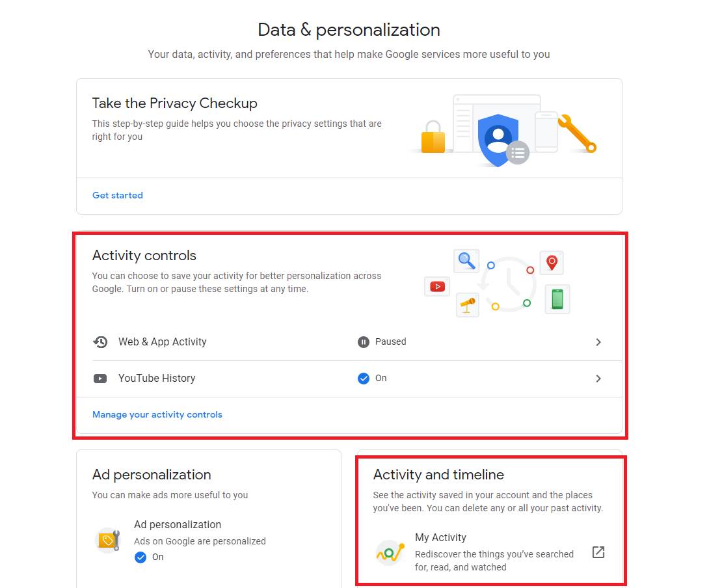Open the Web & App Activity row
Image resolution: width=722 pixels, height=588 pixels.
pyautogui.click(x=163, y=342)
